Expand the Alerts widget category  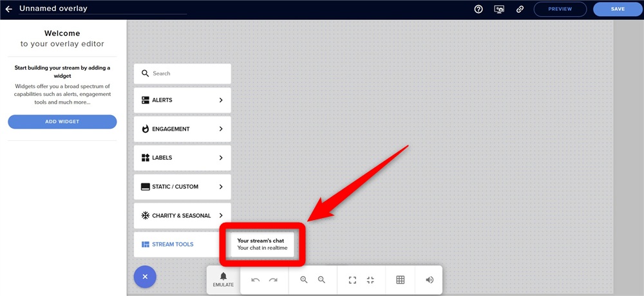(x=182, y=100)
